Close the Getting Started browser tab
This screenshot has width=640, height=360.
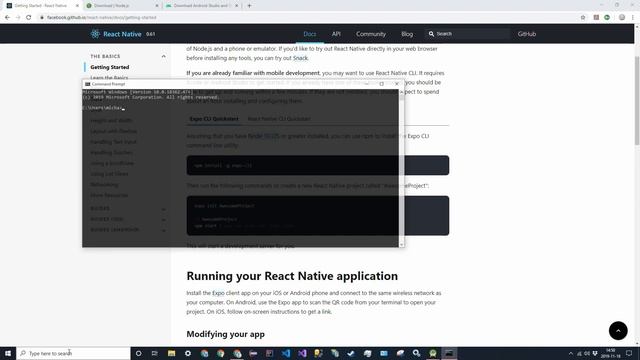tap(77, 6)
